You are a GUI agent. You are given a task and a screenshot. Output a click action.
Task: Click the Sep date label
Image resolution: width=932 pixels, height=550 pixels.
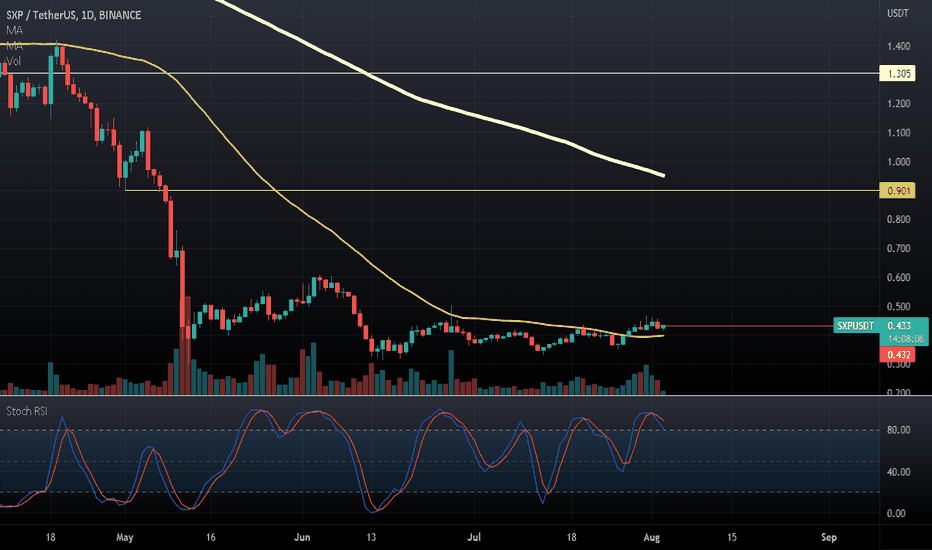(829, 538)
